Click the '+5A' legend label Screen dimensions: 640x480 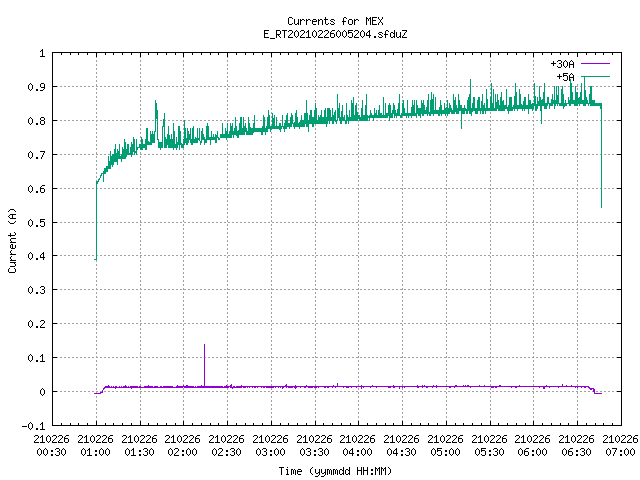click(565, 77)
